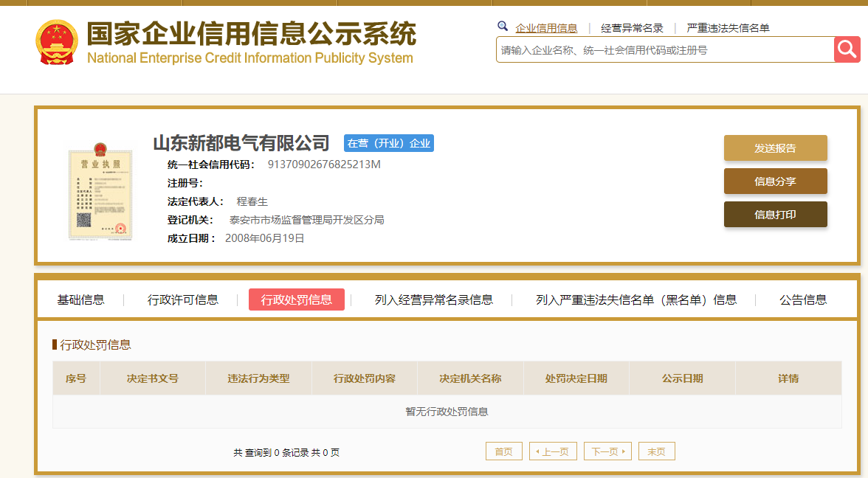Click the 暂无行政处罚信息 empty message
The height and width of the screenshot is (478, 868).
click(x=447, y=412)
